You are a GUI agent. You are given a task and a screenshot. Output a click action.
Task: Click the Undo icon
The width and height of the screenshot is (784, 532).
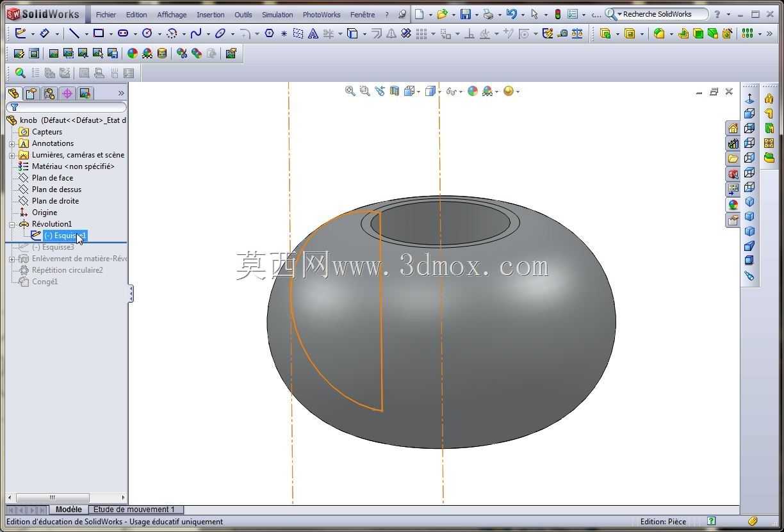(x=511, y=14)
